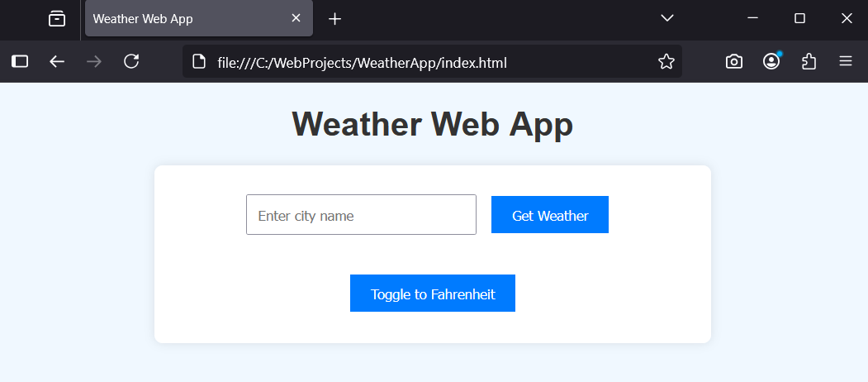
Task: Open the Extensions puzzle piece panel
Action: click(x=809, y=61)
